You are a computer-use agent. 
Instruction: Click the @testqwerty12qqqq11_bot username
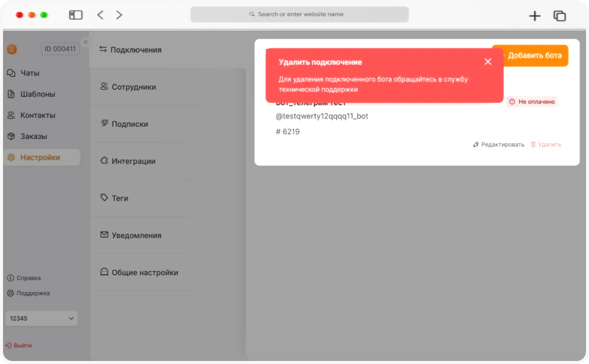[x=322, y=116]
